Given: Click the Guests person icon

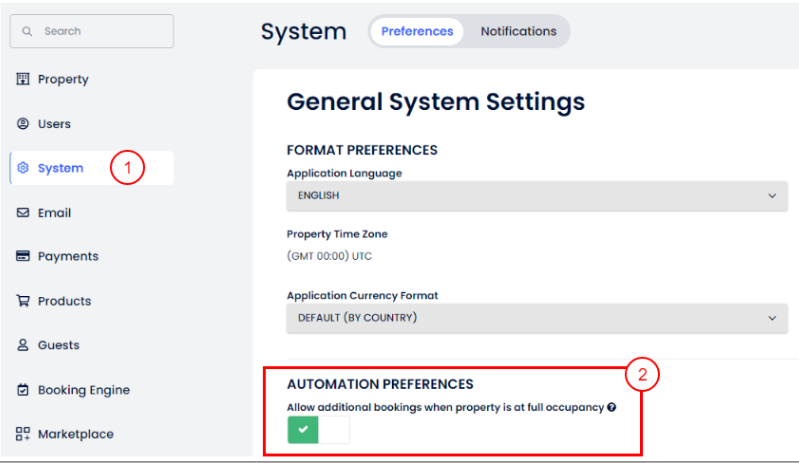Looking at the screenshot, I should pos(23,345).
